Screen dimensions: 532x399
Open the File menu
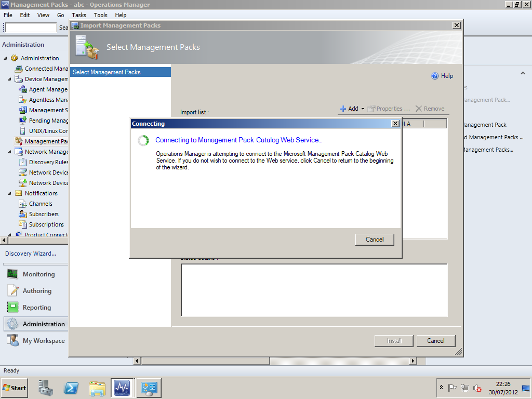(x=8, y=15)
